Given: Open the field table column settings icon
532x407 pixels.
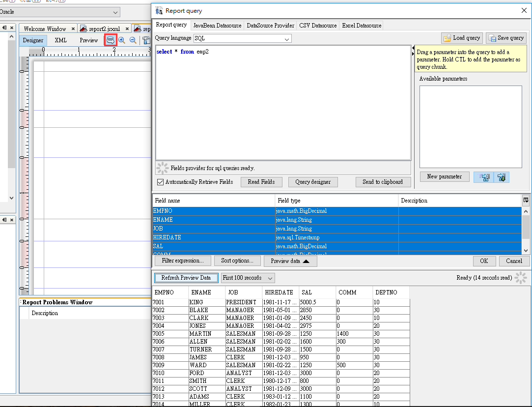Looking at the screenshot, I should 526,200.
